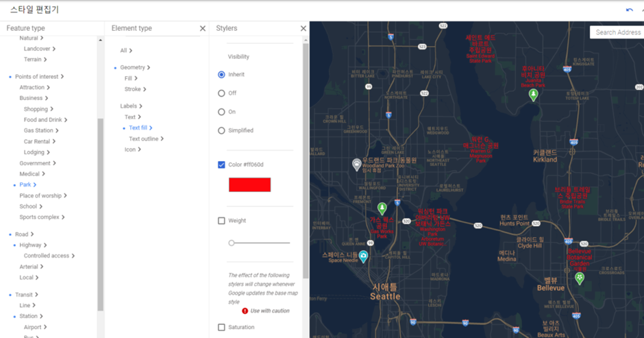Close the Stylers panel
The width and height of the screenshot is (644, 338).
click(x=303, y=28)
